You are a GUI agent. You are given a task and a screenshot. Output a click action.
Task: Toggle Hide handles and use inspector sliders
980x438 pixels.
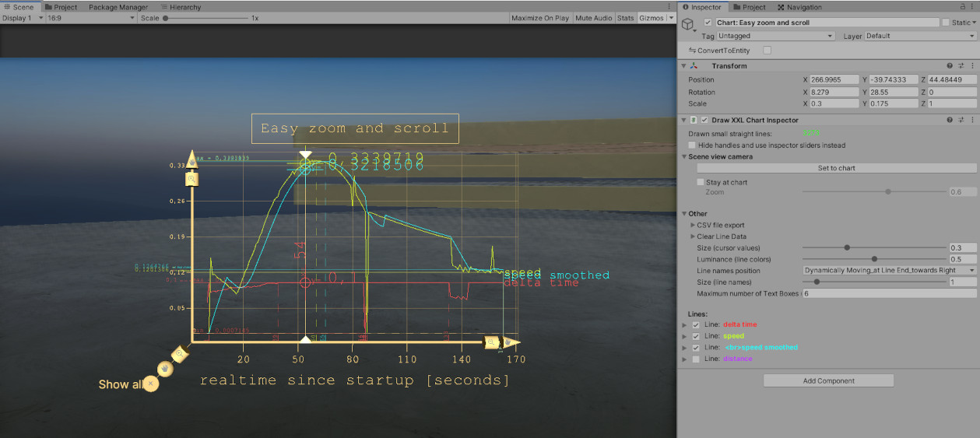693,145
